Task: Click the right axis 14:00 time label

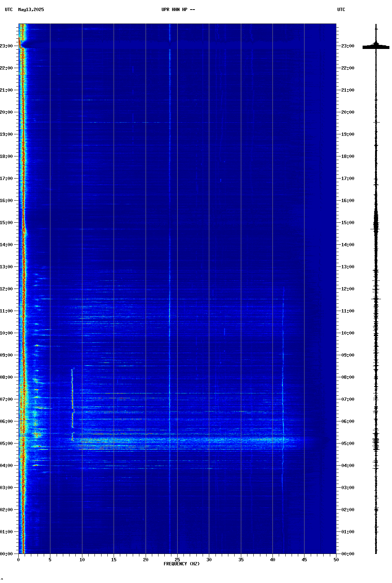Action: coord(348,245)
